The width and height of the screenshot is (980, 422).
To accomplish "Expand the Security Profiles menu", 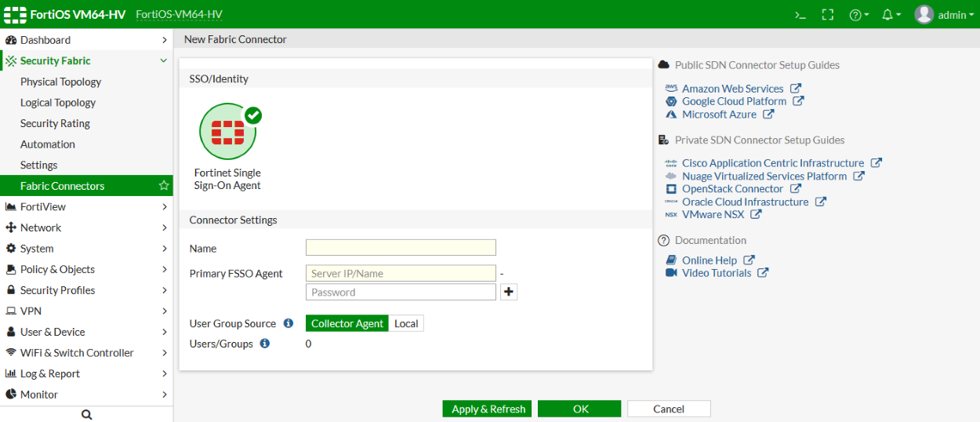I will [86, 290].
